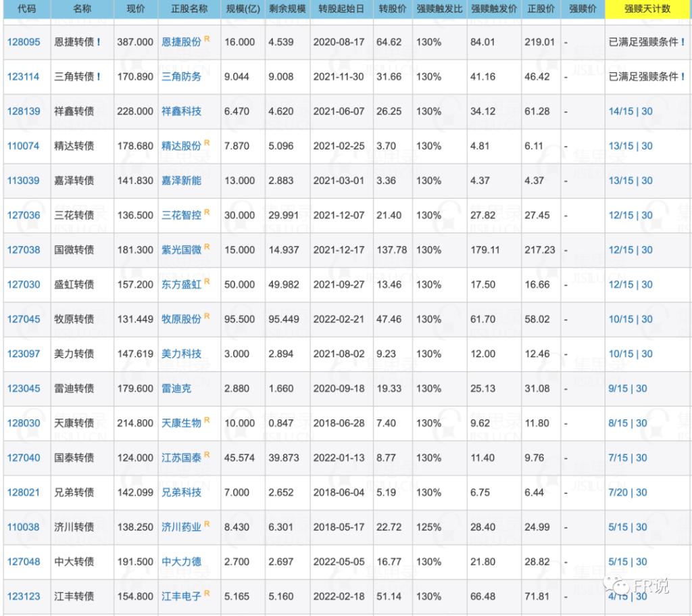Open bond code 110038 link
This screenshot has width=692, height=616.
pyautogui.click(x=24, y=527)
